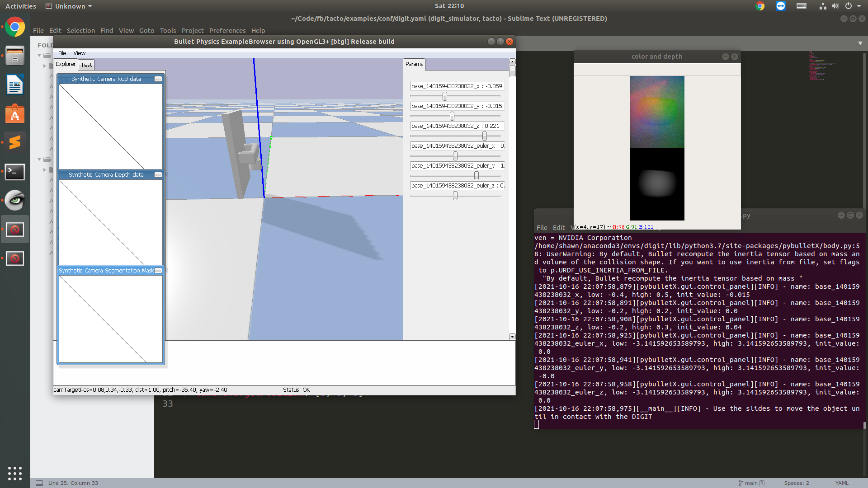
Task: Collapse the Synthetic Camera RGB data panel
Action: [x=158, y=79]
